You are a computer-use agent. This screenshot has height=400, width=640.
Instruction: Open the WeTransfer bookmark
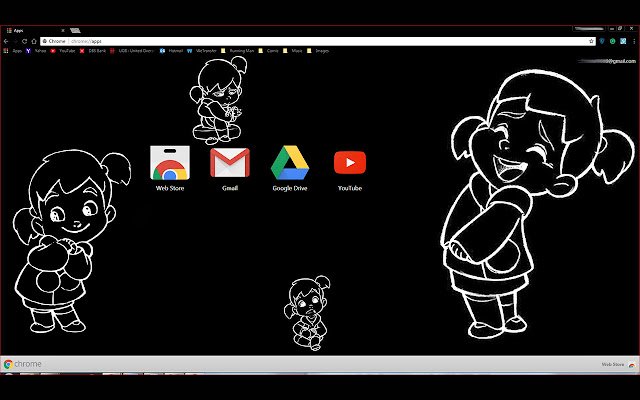point(202,51)
